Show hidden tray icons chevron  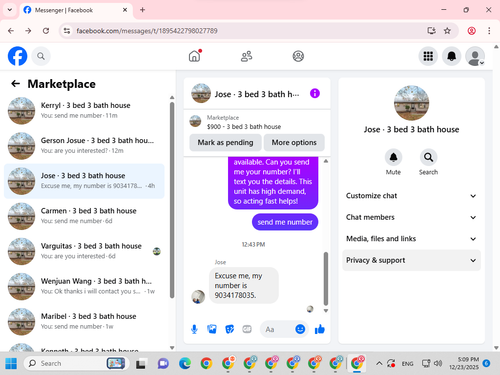[x=379, y=363]
